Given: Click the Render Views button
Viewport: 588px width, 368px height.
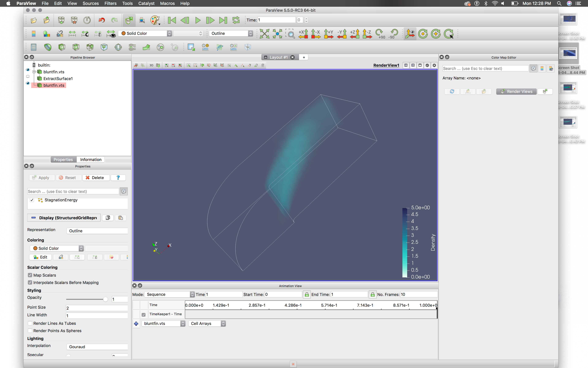Looking at the screenshot, I should click(x=516, y=92).
